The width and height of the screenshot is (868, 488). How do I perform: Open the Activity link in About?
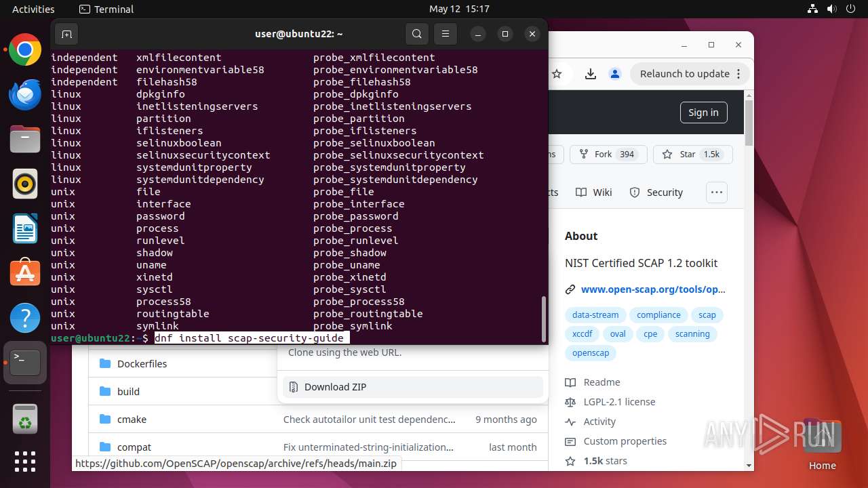(599, 422)
